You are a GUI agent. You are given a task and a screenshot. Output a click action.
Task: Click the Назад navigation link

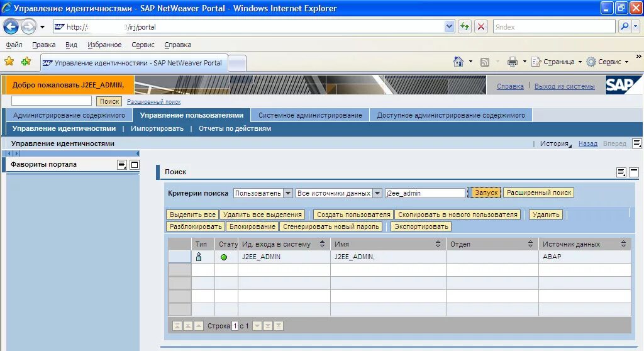[x=588, y=143]
